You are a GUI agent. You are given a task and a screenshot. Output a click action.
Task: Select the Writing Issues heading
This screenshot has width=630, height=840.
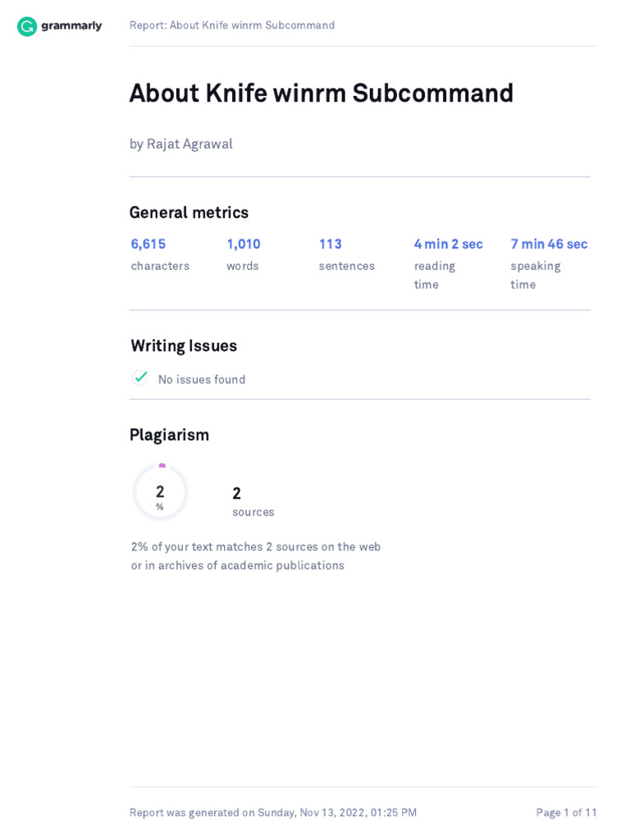pyautogui.click(x=184, y=346)
